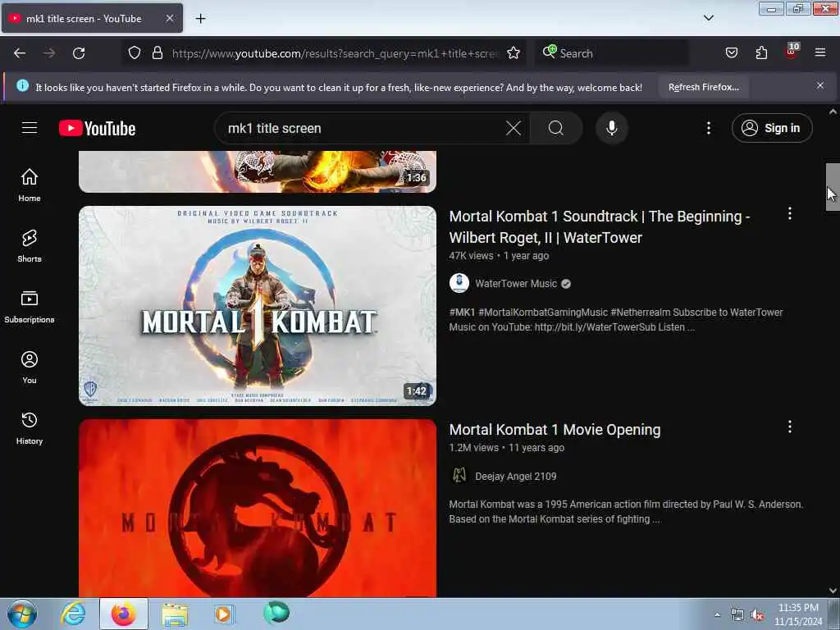Open the extension icon with badge 10

click(792, 52)
